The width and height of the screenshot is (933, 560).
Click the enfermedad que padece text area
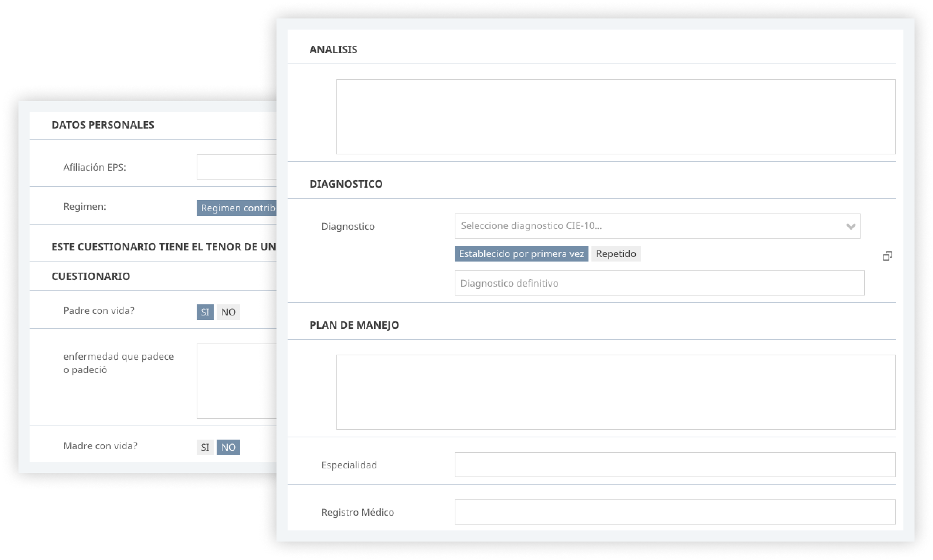pyautogui.click(x=236, y=381)
